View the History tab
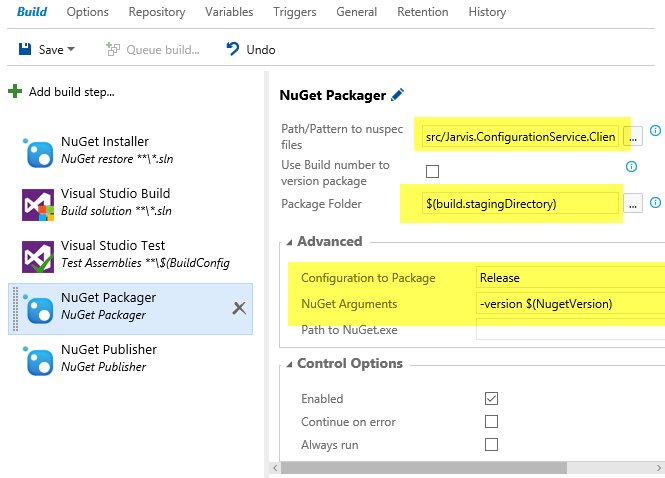665x478 pixels. (x=487, y=12)
